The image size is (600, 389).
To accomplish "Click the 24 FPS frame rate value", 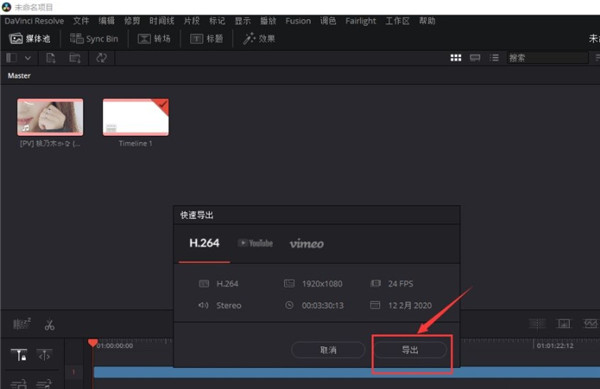I will [400, 284].
